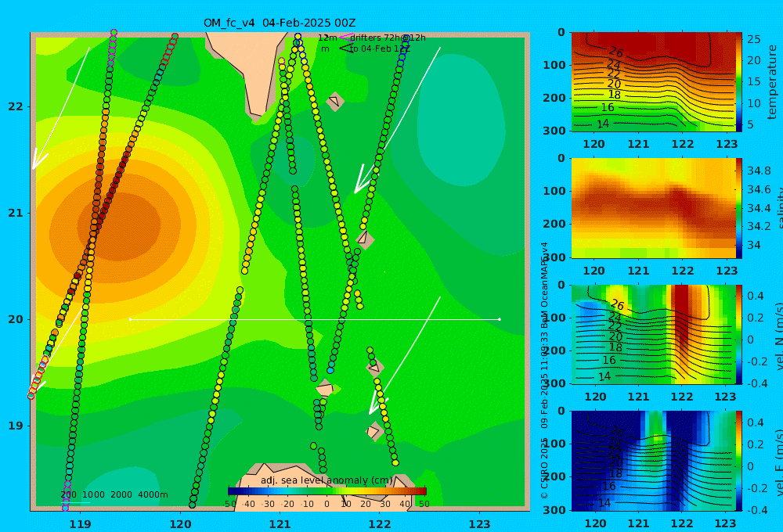Click the 'vel. E (m/s)' axis label
This screenshot has width=783, height=532.
click(778, 462)
